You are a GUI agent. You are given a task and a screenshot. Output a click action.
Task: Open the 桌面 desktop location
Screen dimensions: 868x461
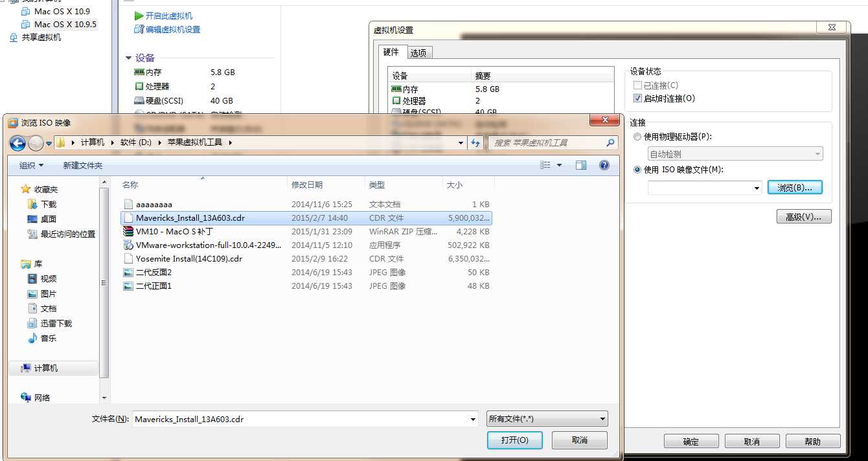tap(43, 219)
